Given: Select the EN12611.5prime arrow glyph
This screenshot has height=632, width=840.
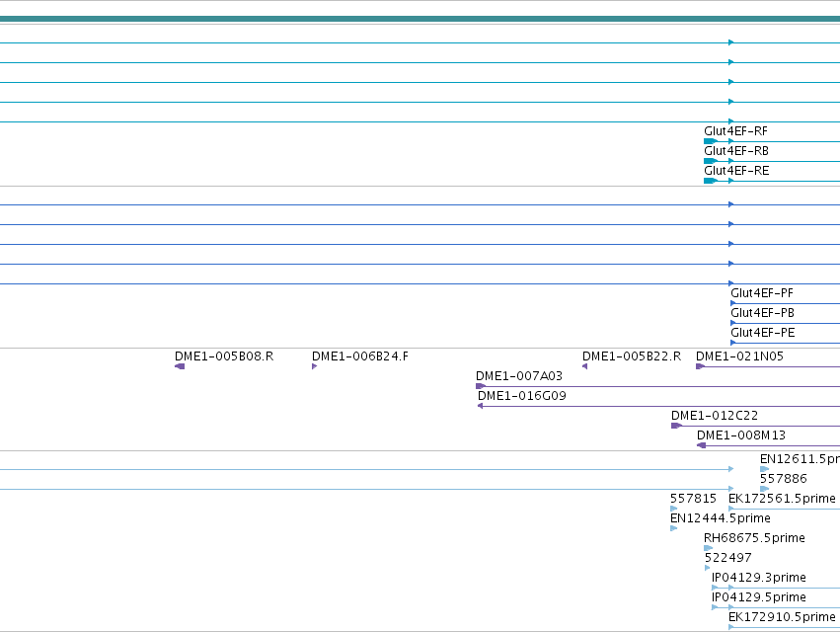Looking at the screenshot, I should (x=764, y=469).
